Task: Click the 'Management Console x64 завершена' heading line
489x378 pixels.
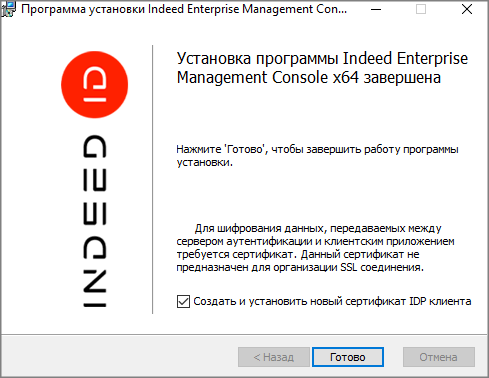Action: pos(309,78)
